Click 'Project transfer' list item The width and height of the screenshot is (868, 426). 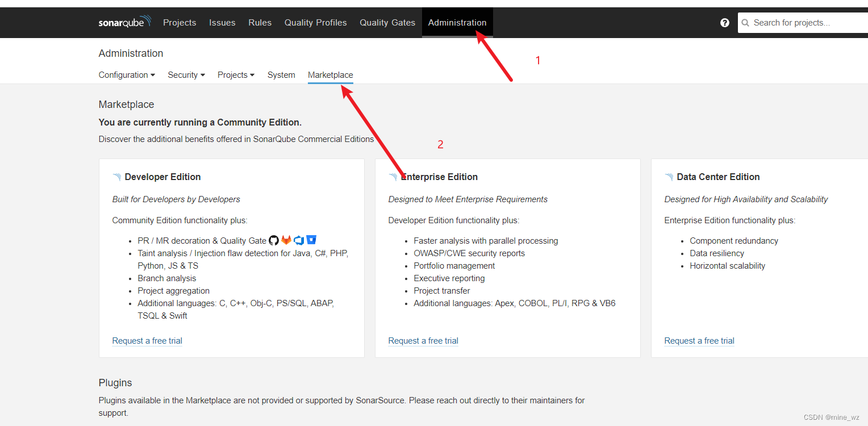point(442,291)
